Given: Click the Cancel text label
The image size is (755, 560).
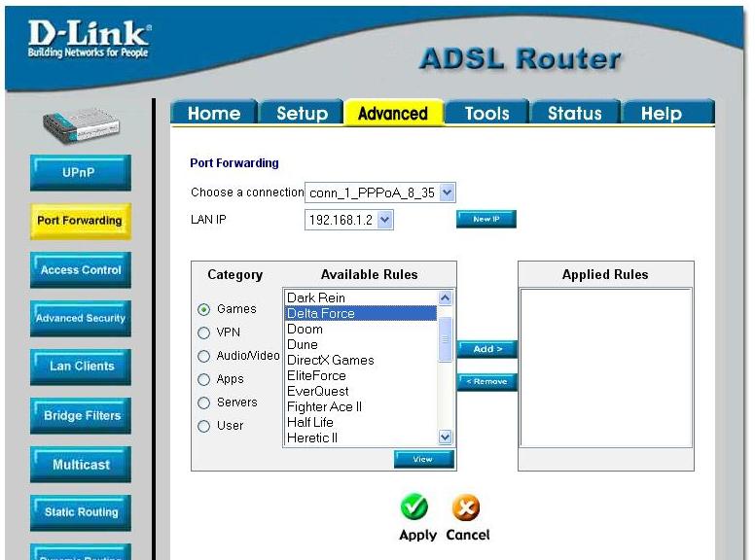Looking at the screenshot, I should (468, 535).
